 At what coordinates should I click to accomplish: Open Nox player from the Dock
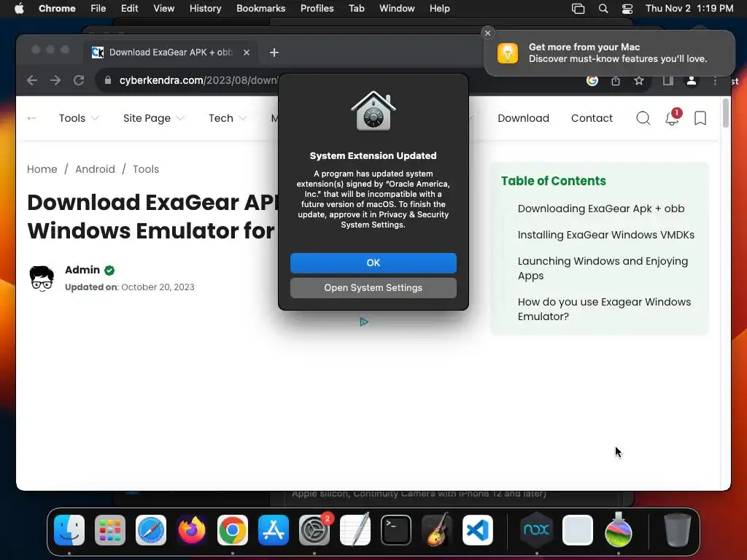(x=536, y=530)
